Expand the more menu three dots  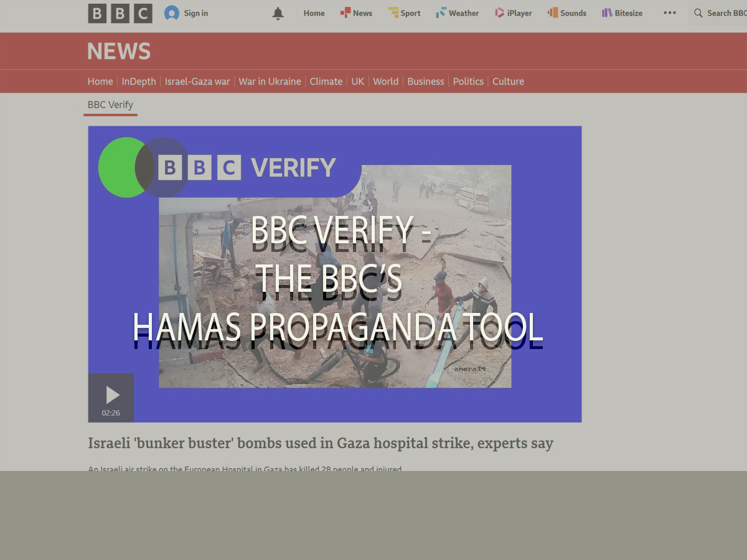tap(670, 12)
